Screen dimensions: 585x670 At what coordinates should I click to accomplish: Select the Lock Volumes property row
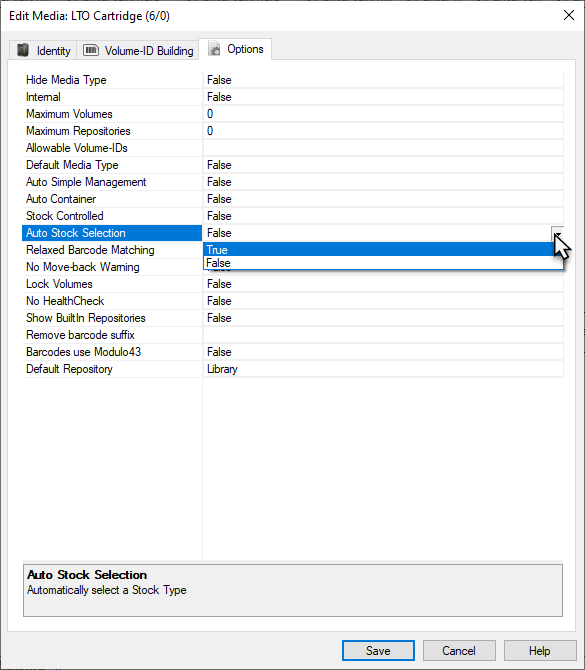coord(293,284)
